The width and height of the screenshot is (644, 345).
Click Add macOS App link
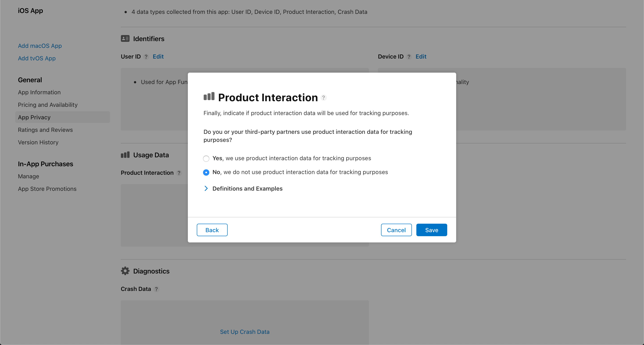tap(40, 46)
